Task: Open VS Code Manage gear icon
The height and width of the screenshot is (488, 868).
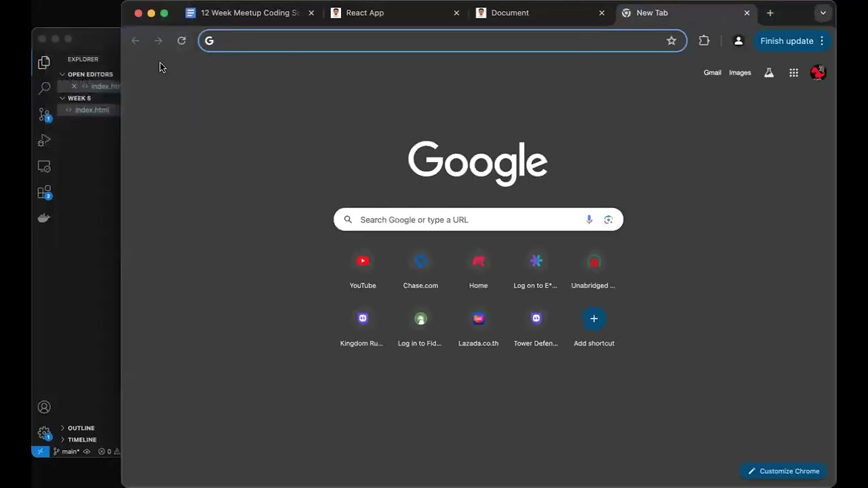Action: coord(44,433)
